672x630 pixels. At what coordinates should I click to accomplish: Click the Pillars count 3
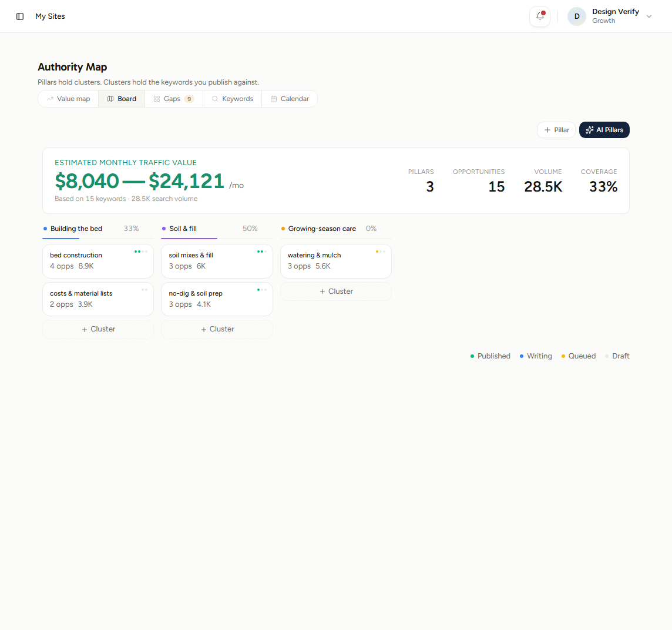pos(430,186)
